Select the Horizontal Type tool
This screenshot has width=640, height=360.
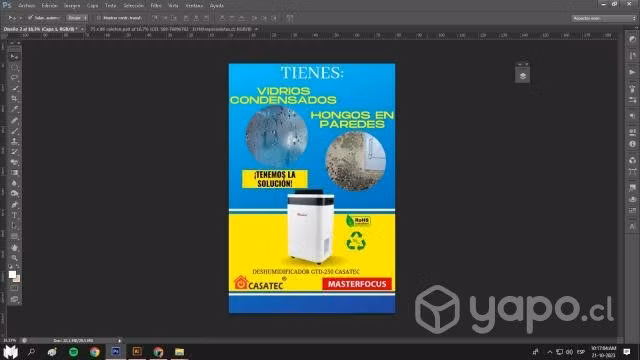[x=14, y=215]
